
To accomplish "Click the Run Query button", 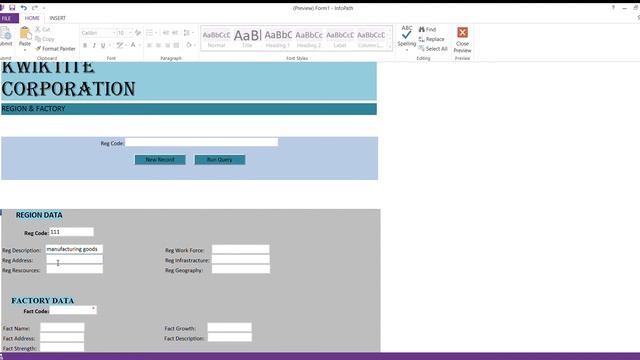I will pos(220,160).
